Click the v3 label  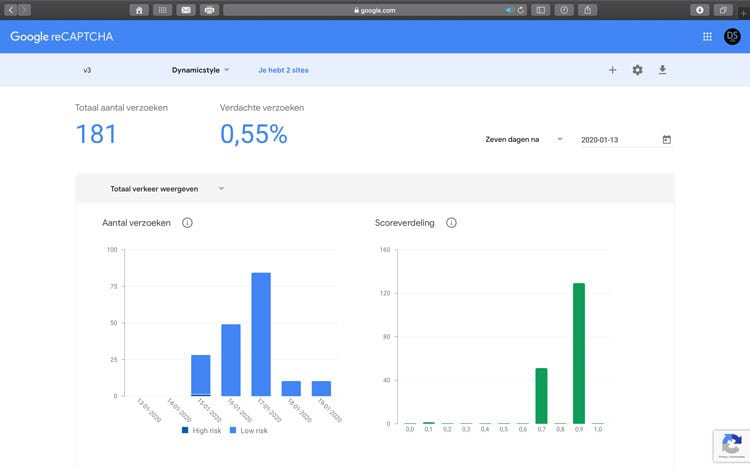coord(87,70)
